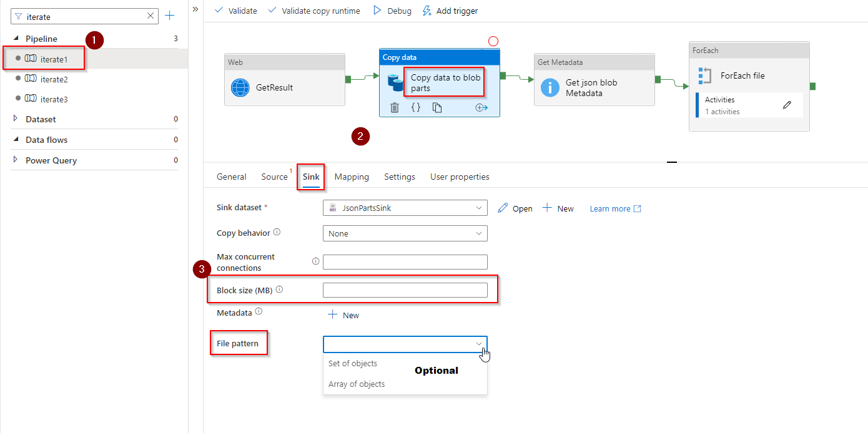Viewport: 868px width, 433px height.
Task: Edit the ForEach activities with pencil
Action: 787,105
